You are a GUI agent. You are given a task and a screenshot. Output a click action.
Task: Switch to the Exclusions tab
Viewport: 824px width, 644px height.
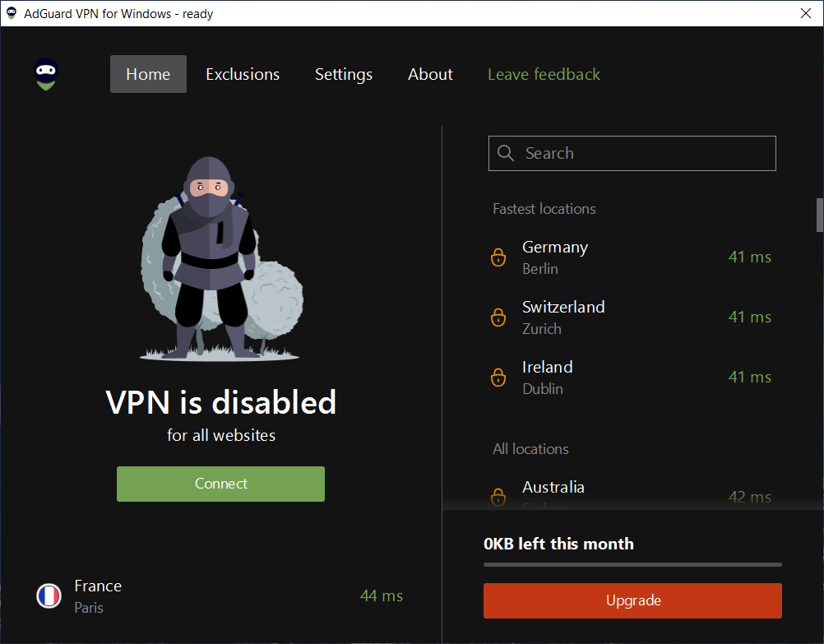pos(243,74)
